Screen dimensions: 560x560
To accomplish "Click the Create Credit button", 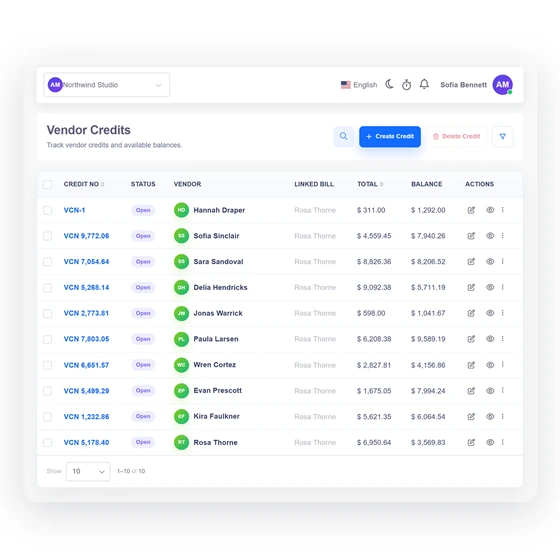I will coord(390,136).
